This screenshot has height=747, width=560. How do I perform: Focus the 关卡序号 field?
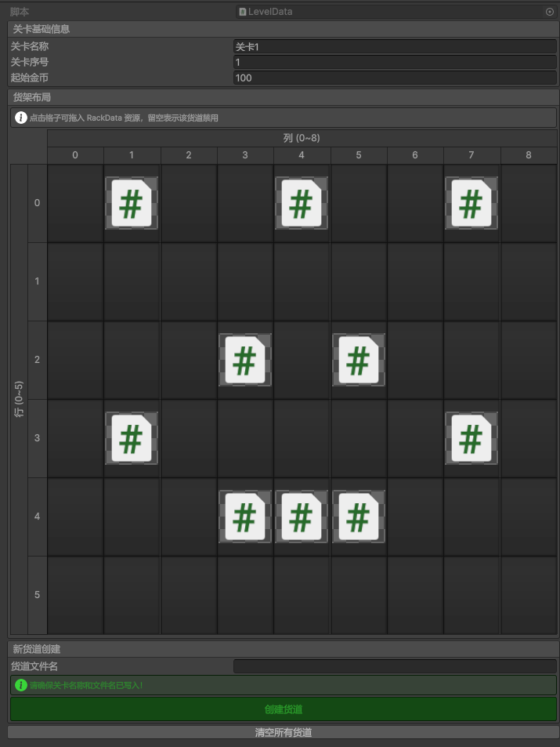click(x=395, y=62)
